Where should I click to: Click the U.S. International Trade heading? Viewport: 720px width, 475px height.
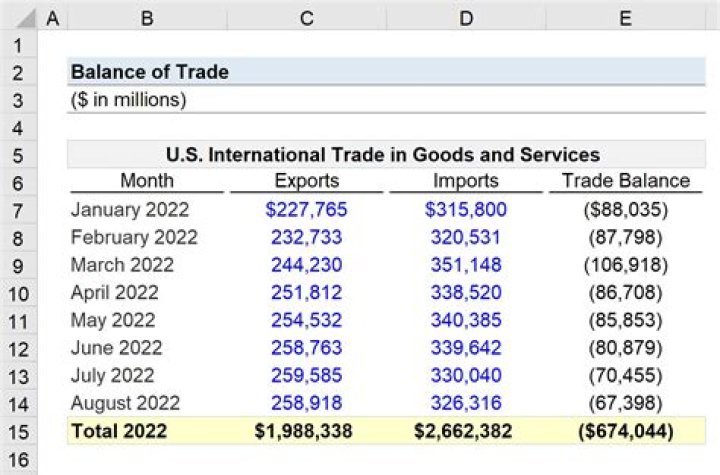(x=386, y=155)
